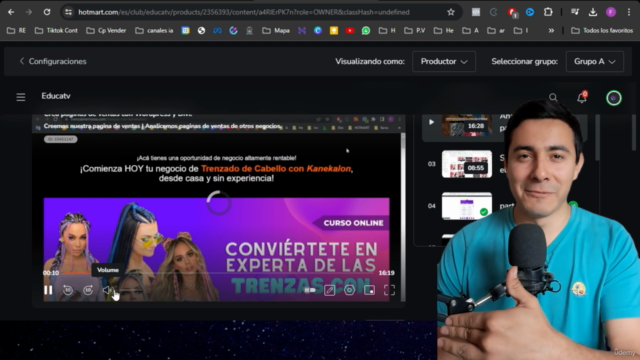Bookmark this page with star icon
Image resolution: width=640 pixels, height=360 pixels.
[451, 12]
